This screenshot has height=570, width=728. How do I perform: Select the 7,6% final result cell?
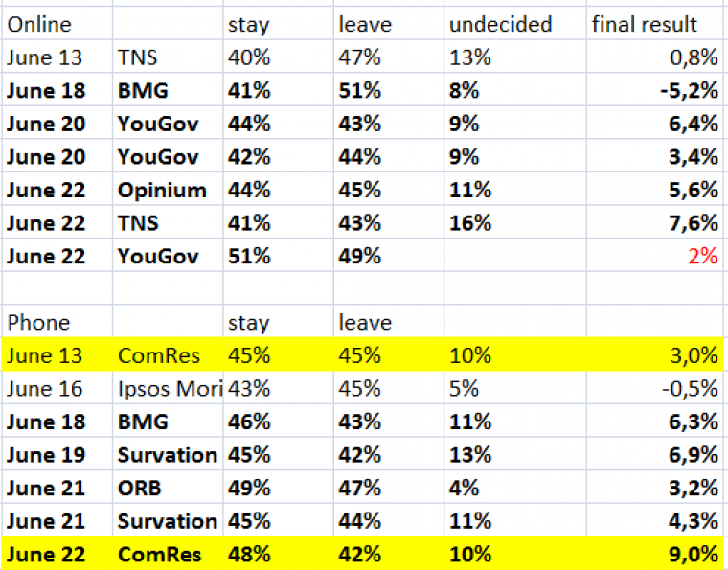click(655, 223)
